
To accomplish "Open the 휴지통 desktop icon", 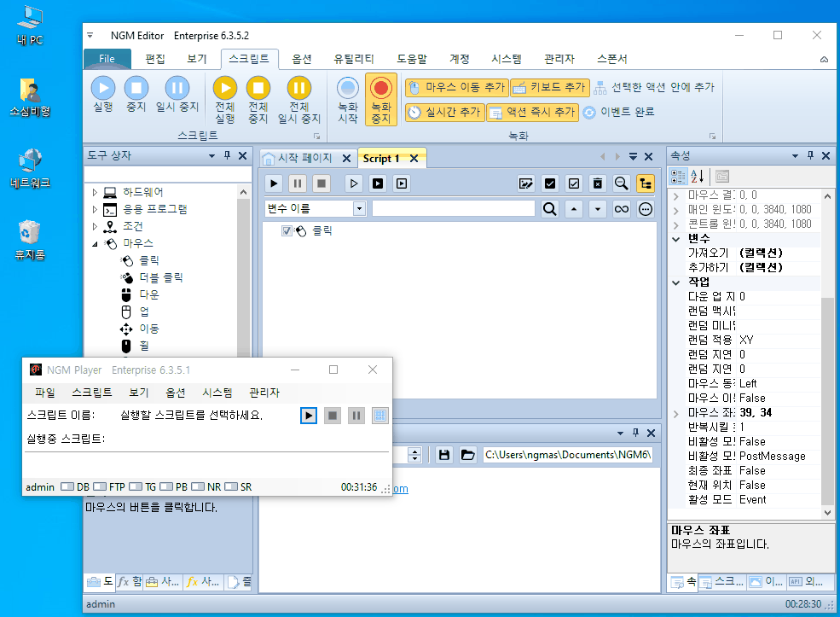I will tap(30, 240).
